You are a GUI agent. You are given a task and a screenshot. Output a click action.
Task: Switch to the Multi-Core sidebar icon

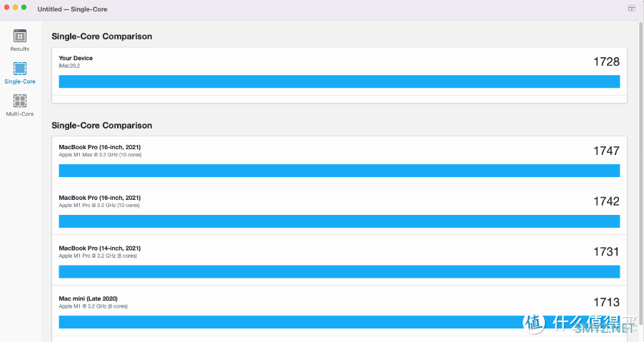pyautogui.click(x=20, y=101)
